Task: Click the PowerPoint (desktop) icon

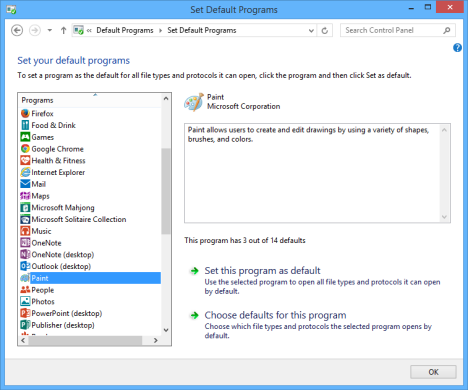Action: pos(25,313)
